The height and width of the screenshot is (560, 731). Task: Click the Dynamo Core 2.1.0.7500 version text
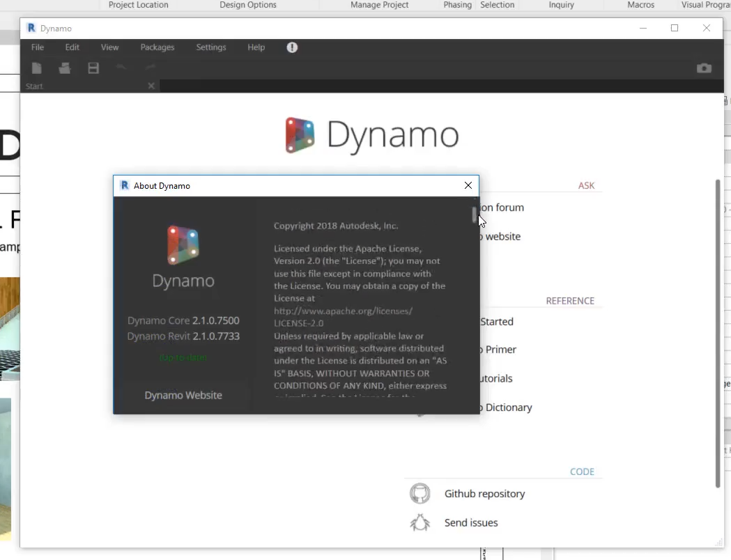(183, 320)
